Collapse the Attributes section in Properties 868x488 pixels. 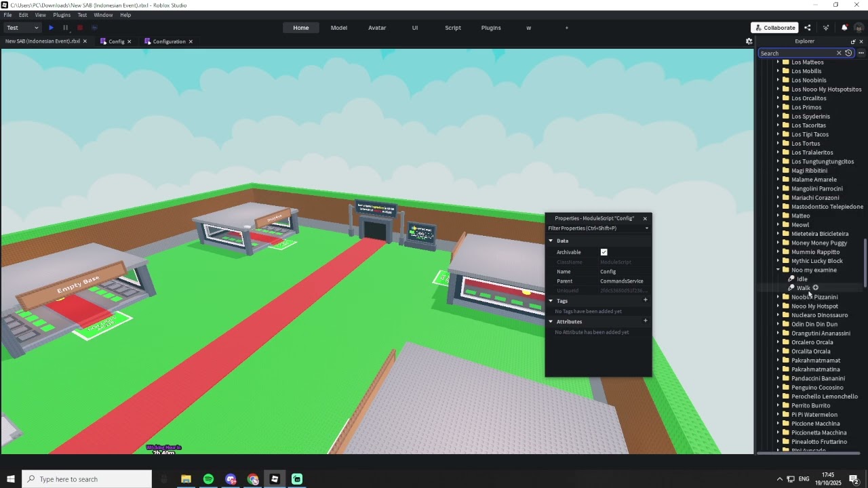coord(551,322)
